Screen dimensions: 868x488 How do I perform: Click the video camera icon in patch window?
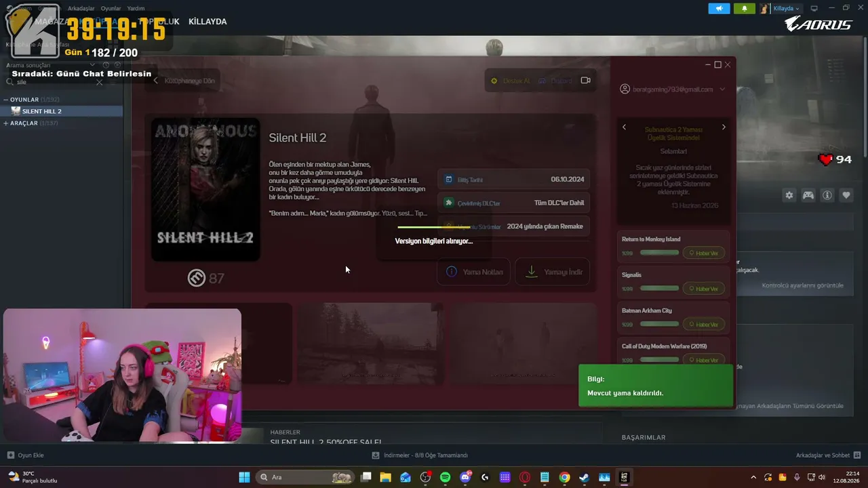click(586, 81)
